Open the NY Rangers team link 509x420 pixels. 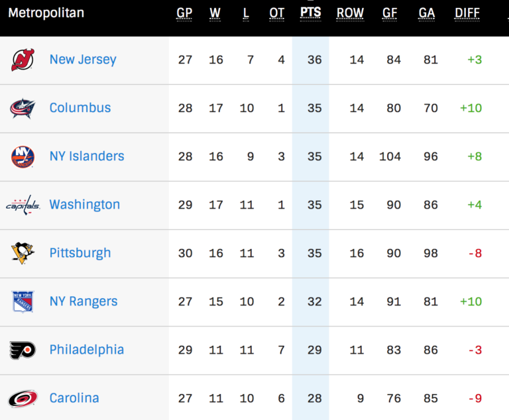tap(84, 301)
